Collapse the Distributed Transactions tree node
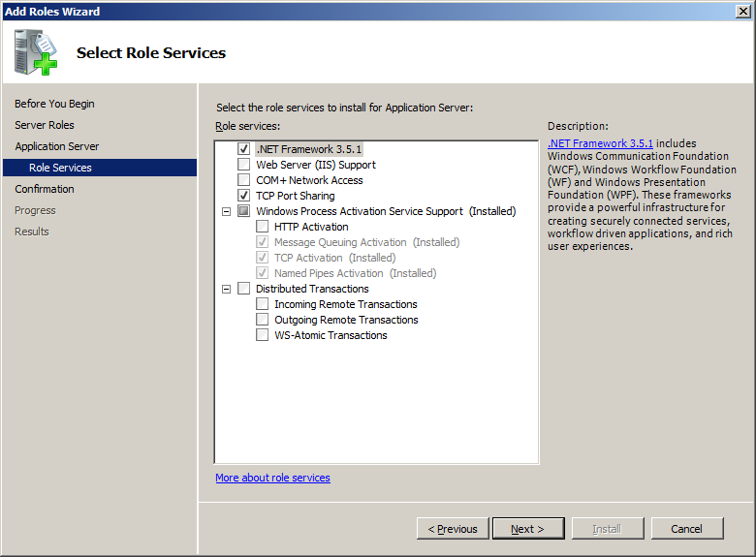This screenshot has width=756, height=557. click(227, 289)
